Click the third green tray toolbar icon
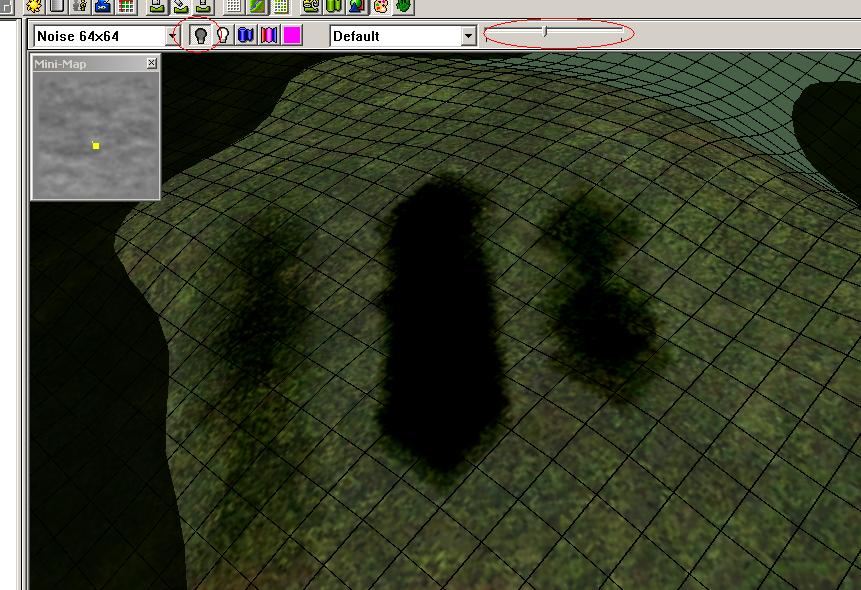The height and width of the screenshot is (590, 861). [203, 7]
